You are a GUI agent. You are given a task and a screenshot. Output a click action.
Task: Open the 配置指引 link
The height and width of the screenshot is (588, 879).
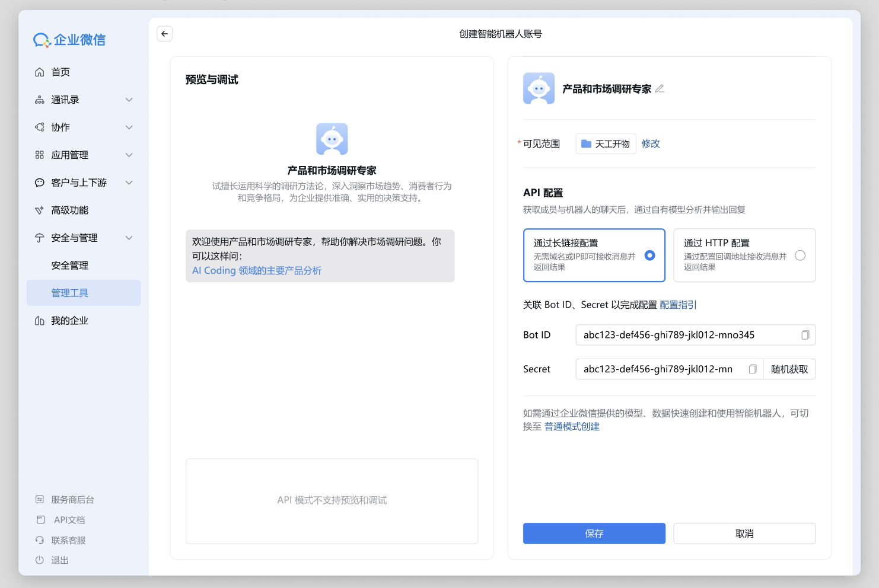(678, 305)
